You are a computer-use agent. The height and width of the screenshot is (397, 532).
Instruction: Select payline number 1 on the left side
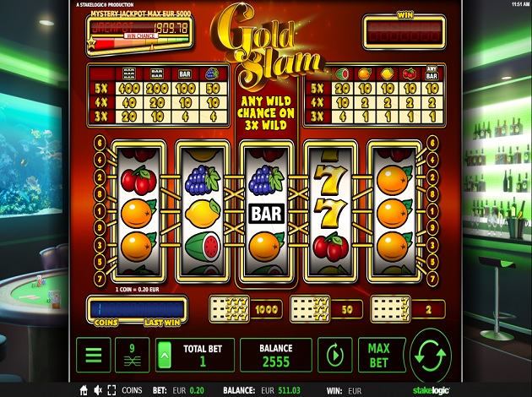[x=100, y=211]
